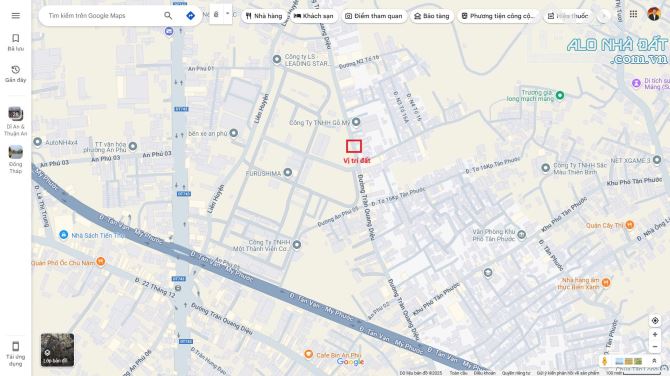
Task: Select Nhà Sách Tiên Thọ bookstore pin
Action: [x=64, y=235]
